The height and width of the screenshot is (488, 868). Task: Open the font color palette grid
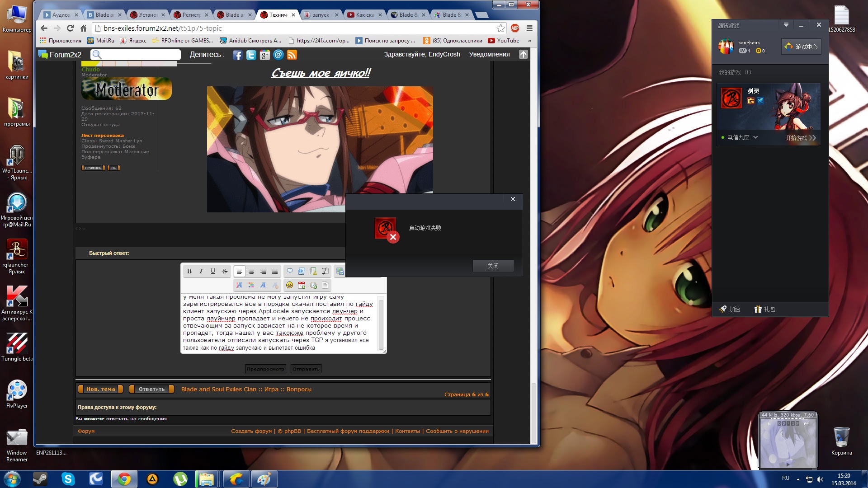click(x=251, y=285)
